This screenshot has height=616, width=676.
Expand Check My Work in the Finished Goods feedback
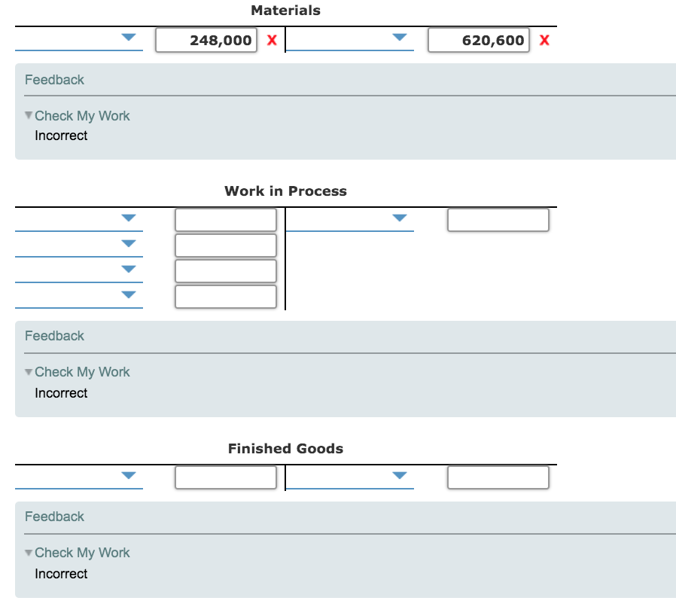coord(82,553)
